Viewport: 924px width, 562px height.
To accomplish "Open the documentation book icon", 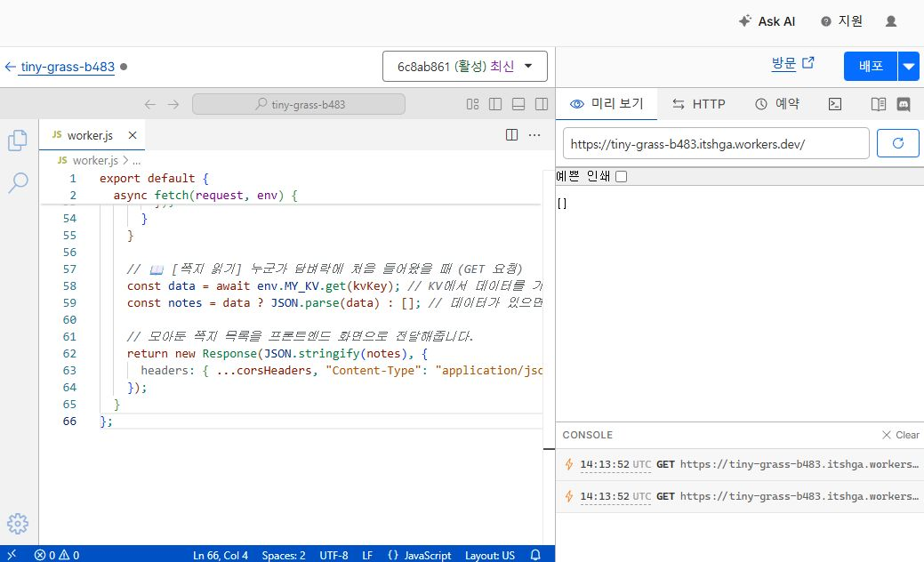I will tap(878, 104).
